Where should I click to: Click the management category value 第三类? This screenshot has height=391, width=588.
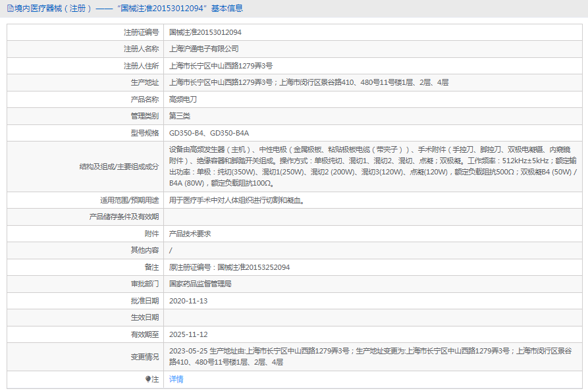click(179, 116)
